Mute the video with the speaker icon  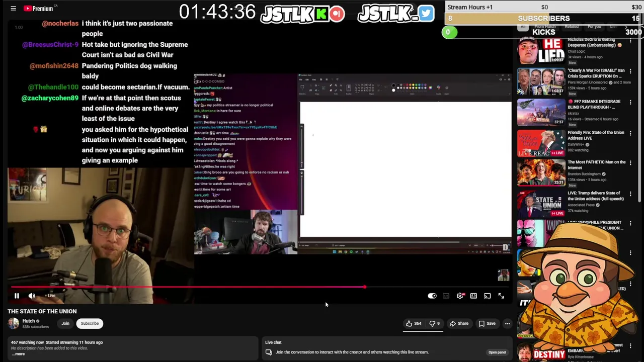coord(32,296)
